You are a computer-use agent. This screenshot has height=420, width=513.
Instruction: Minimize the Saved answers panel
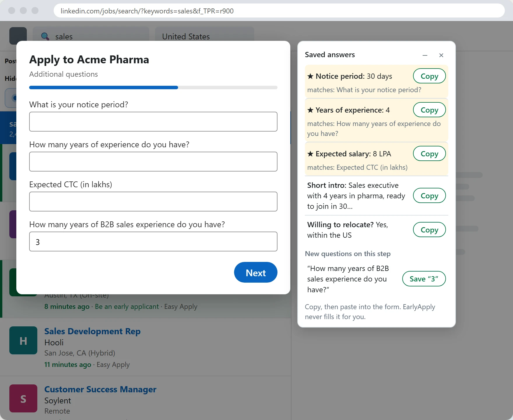(x=425, y=55)
